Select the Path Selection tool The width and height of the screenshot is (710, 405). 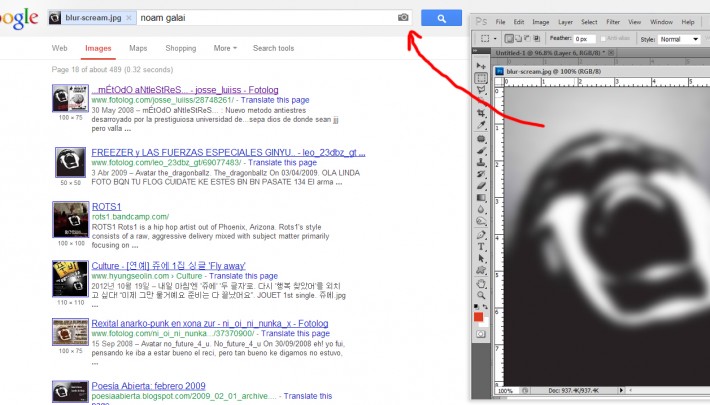click(x=481, y=259)
